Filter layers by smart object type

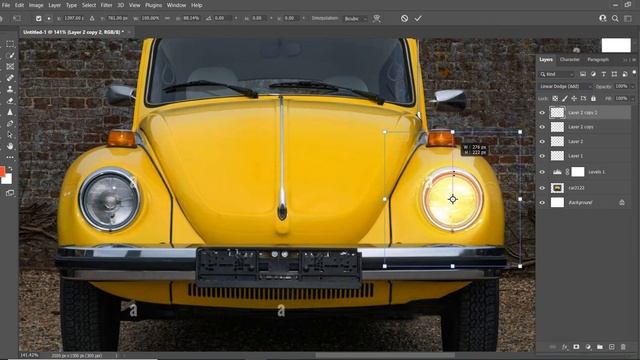[625, 74]
